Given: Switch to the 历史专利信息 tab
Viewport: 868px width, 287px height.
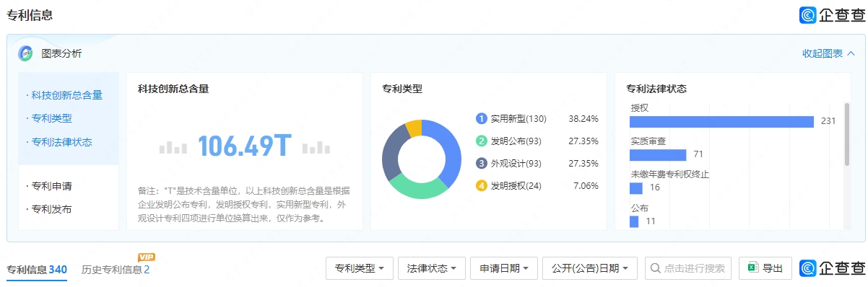Looking at the screenshot, I should [x=116, y=270].
